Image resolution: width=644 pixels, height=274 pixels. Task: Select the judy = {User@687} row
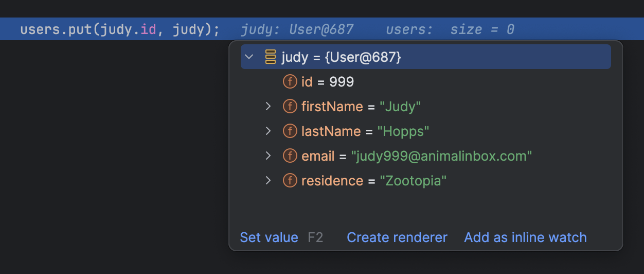tap(425, 57)
